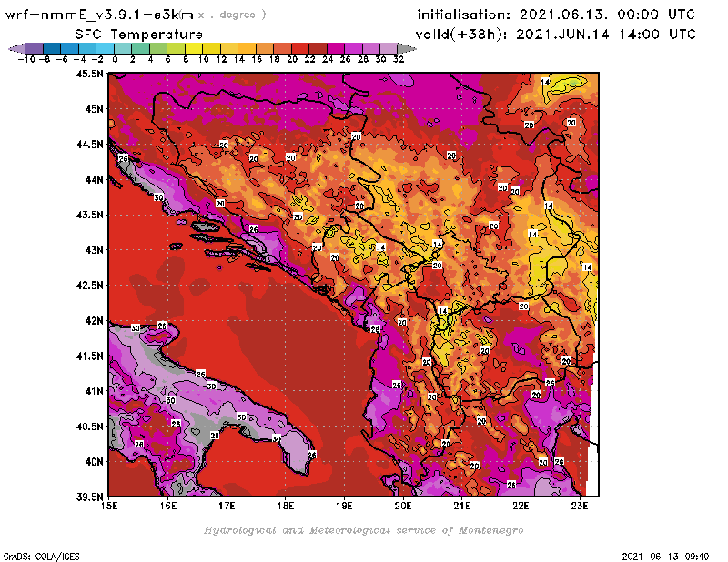Click the '22E' longitude axis label
728x562 pixels.
[x=521, y=506]
